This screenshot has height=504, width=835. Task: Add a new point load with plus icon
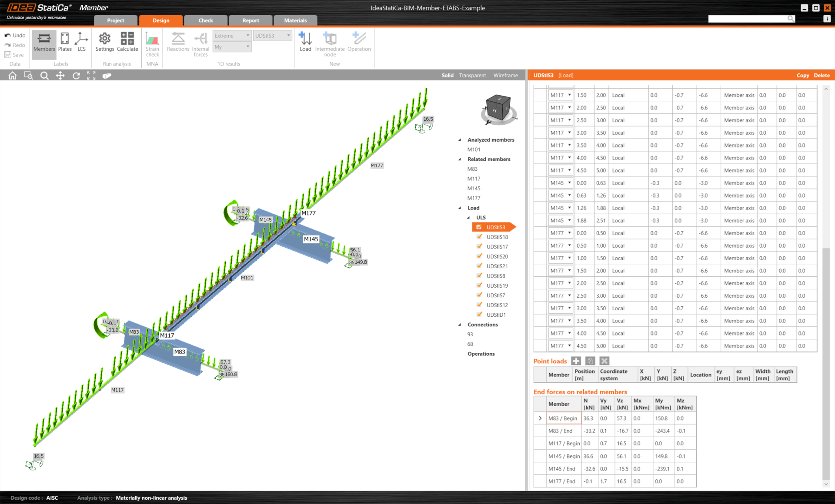tap(576, 361)
